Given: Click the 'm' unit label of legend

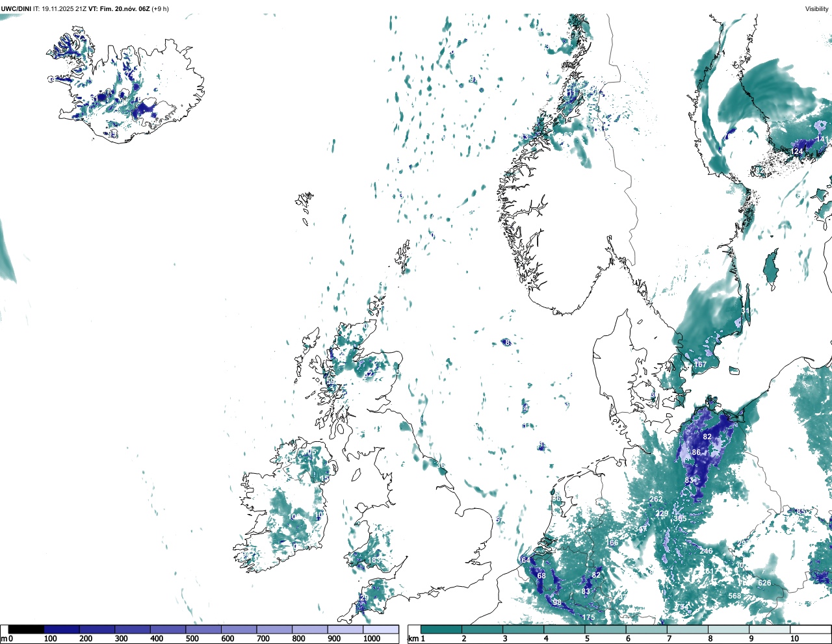Looking at the screenshot, I should coord(5,639).
